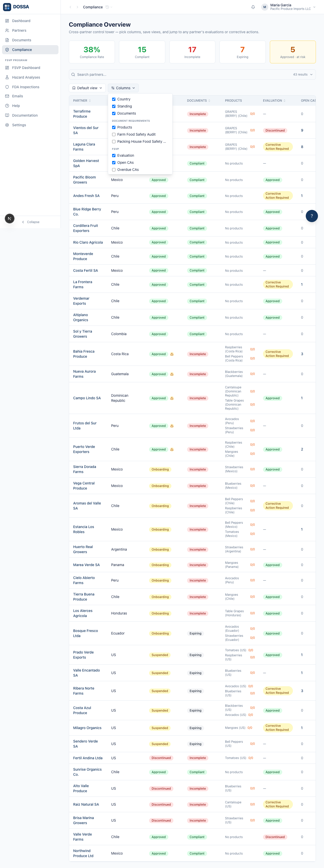Uncheck the Country column checkbox
Viewport: 324px width, 868px height.
114,99
